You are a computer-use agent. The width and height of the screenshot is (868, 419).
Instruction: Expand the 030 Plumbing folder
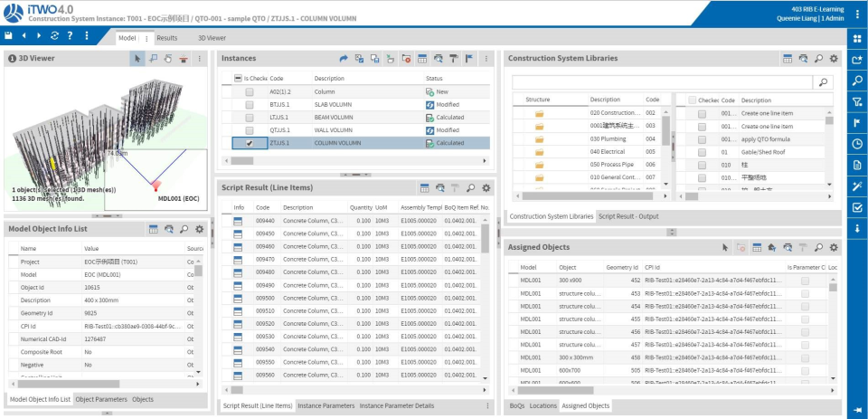tap(540, 139)
